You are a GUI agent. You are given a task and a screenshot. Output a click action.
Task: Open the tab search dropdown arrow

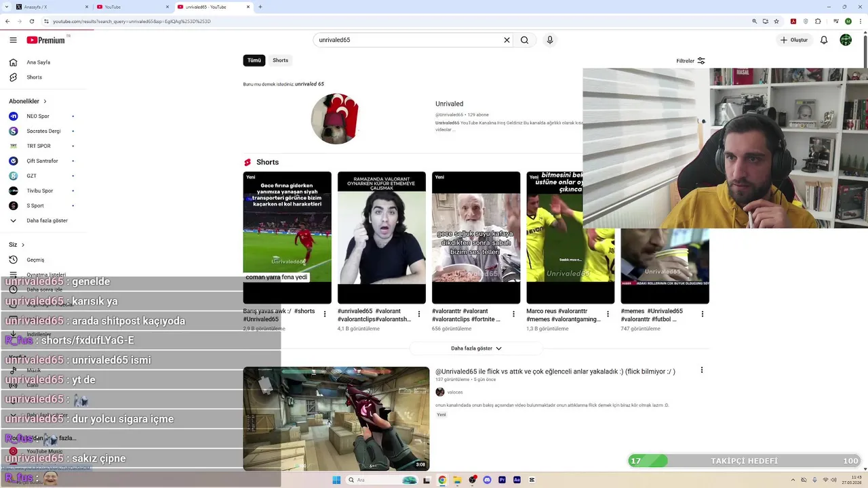6,7
